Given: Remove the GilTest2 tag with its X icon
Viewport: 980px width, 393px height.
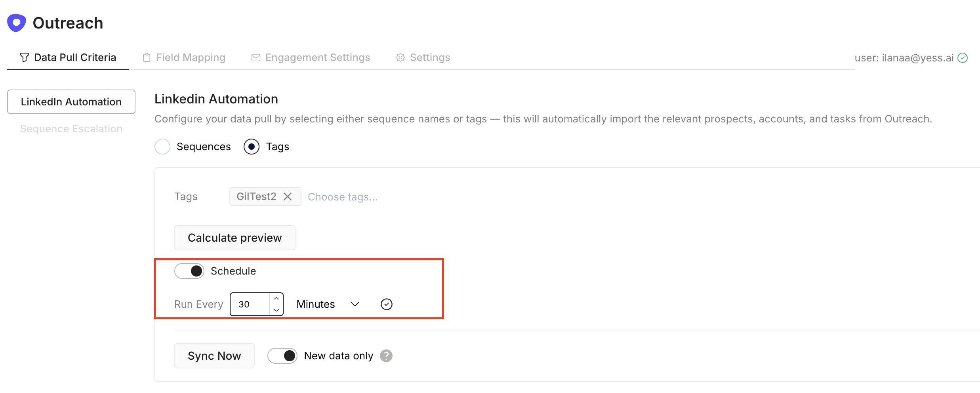Looking at the screenshot, I should pos(288,196).
